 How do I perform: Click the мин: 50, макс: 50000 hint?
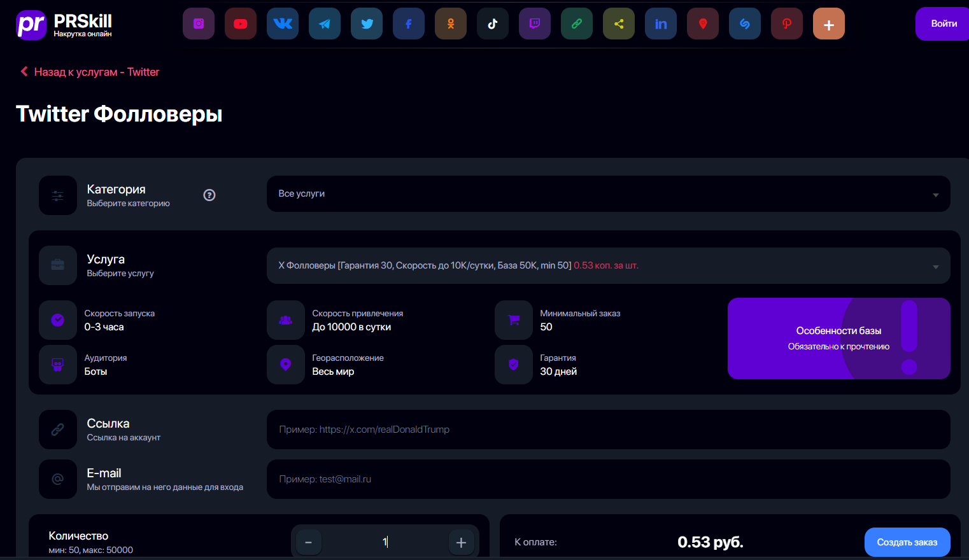[91, 550]
